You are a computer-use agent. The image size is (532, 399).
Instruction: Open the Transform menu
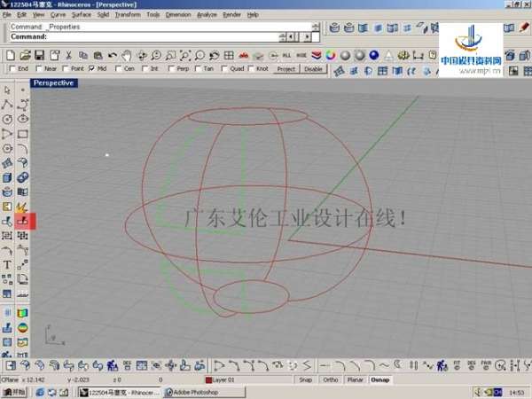coord(128,14)
